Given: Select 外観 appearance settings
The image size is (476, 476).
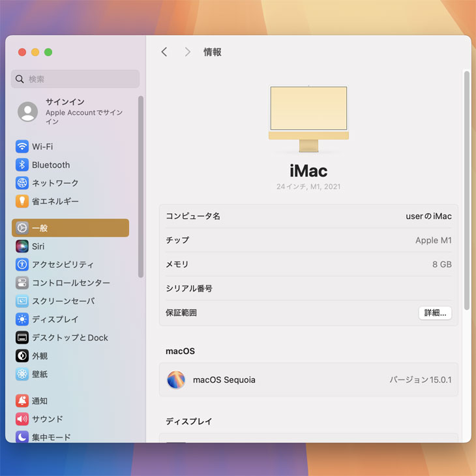Looking at the screenshot, I should (x=39, y=356).
